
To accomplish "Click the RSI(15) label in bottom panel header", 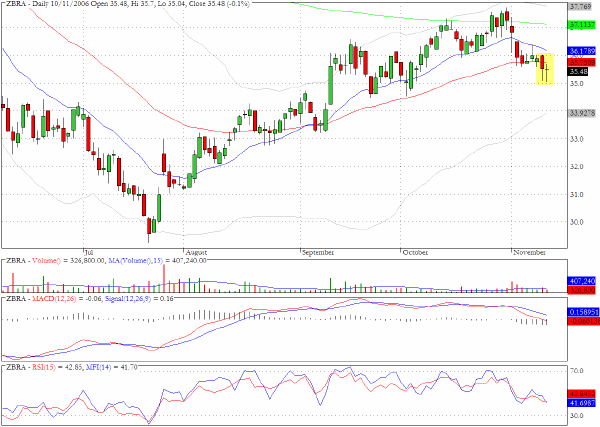I will coord(44,367).
